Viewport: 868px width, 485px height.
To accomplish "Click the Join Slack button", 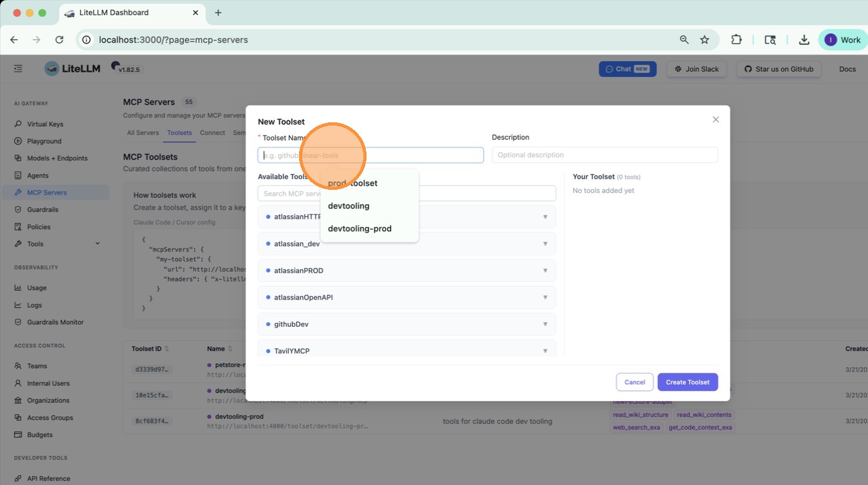I will [697, 69].
